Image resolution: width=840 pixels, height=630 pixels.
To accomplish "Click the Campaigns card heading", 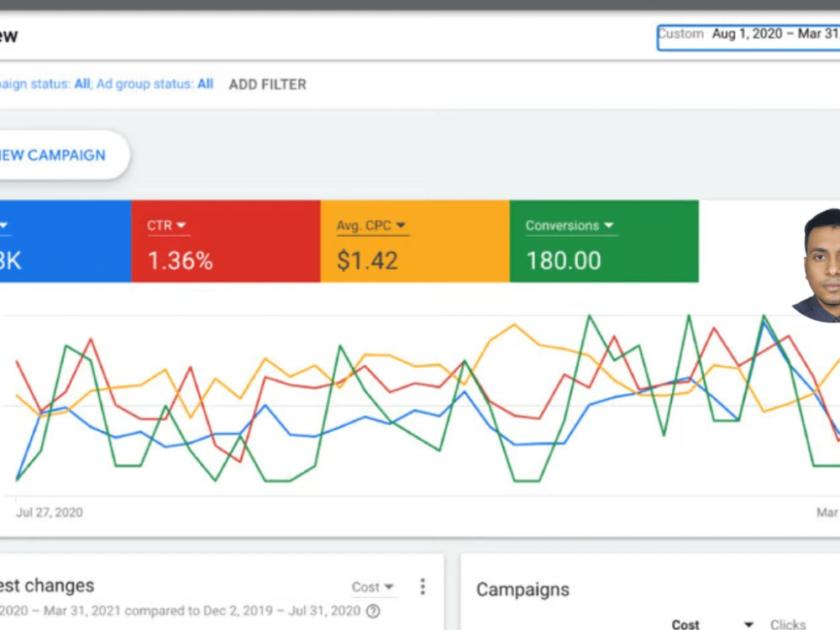I will point(522,590).
